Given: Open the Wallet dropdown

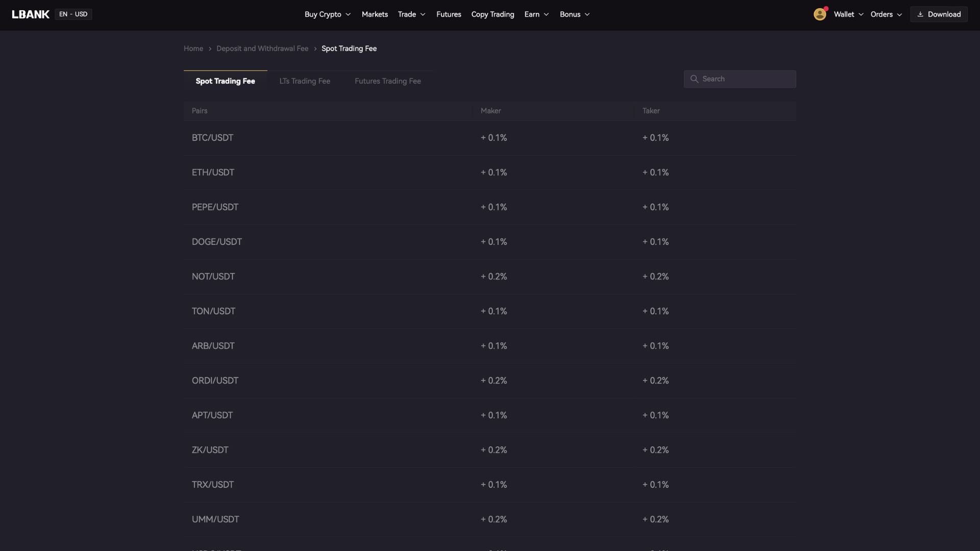Looking at the screenshot, I should point(847,14).
